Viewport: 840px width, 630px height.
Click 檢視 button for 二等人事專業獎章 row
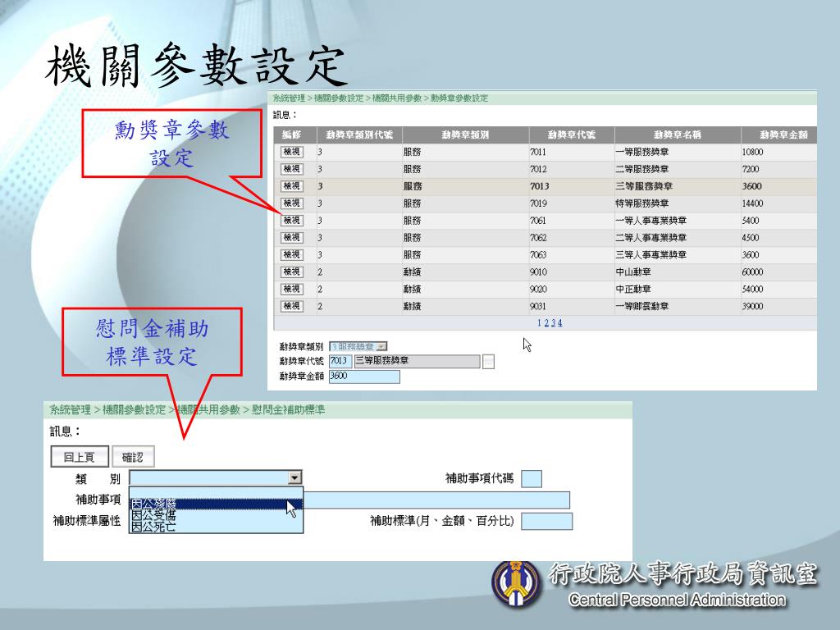click(291, 237)
